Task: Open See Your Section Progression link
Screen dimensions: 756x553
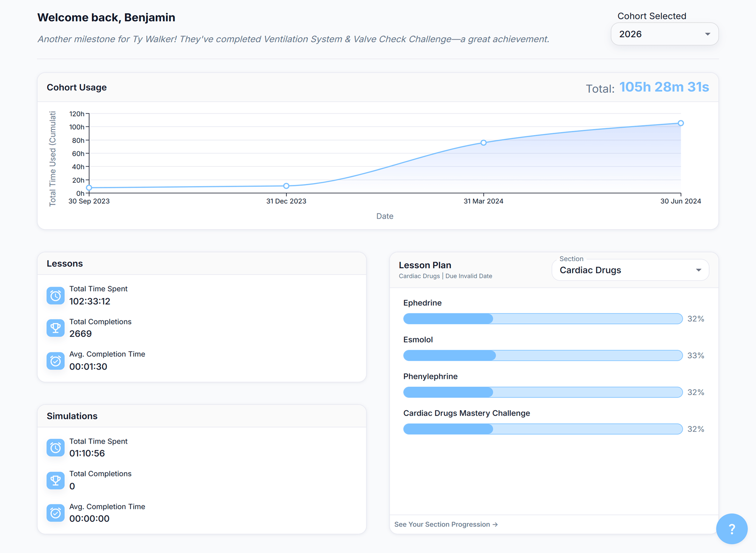Action: click(446, 524)
